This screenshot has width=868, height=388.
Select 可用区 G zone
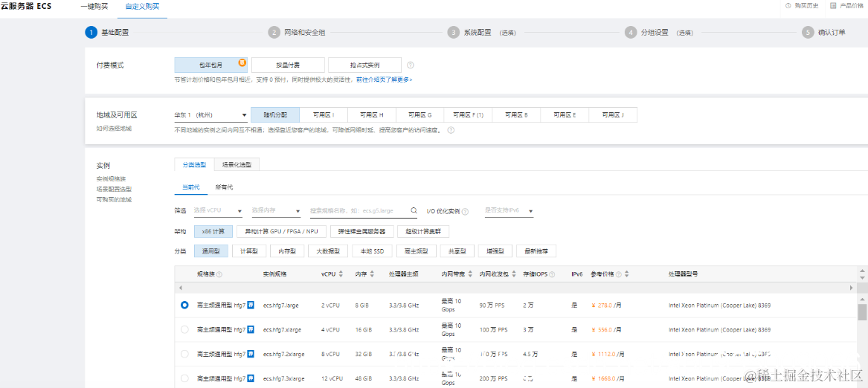coord(419,115)
